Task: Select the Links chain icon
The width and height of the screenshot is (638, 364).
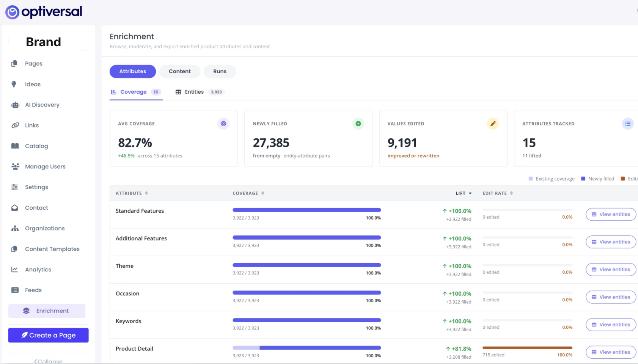Action: click(15, 126)
